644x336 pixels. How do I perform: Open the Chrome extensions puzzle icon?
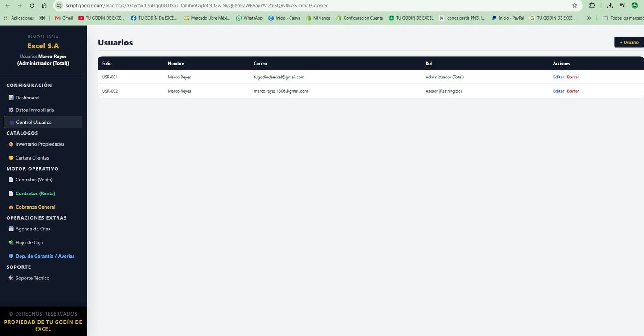[592, 5]
